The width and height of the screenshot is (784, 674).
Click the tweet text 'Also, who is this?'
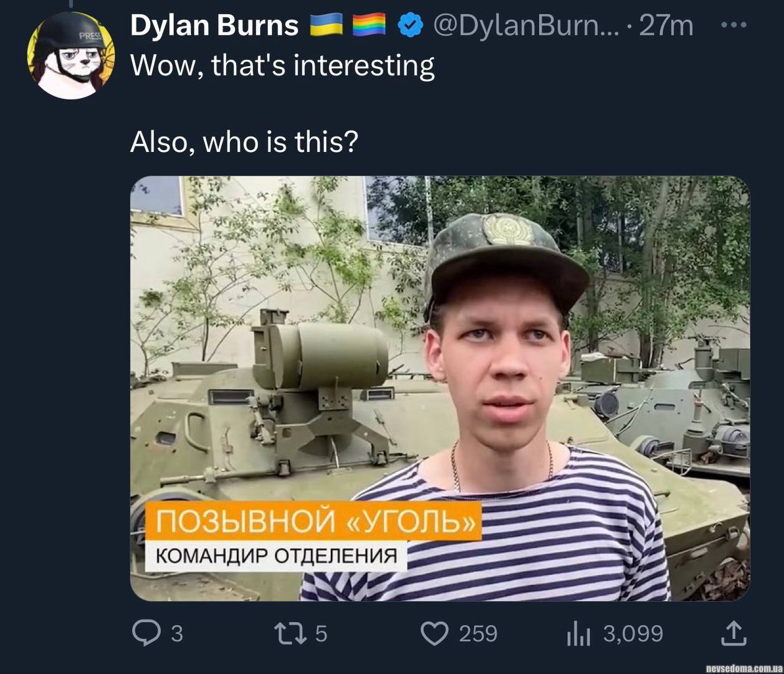pyautogui.click(x=244, y=142)
